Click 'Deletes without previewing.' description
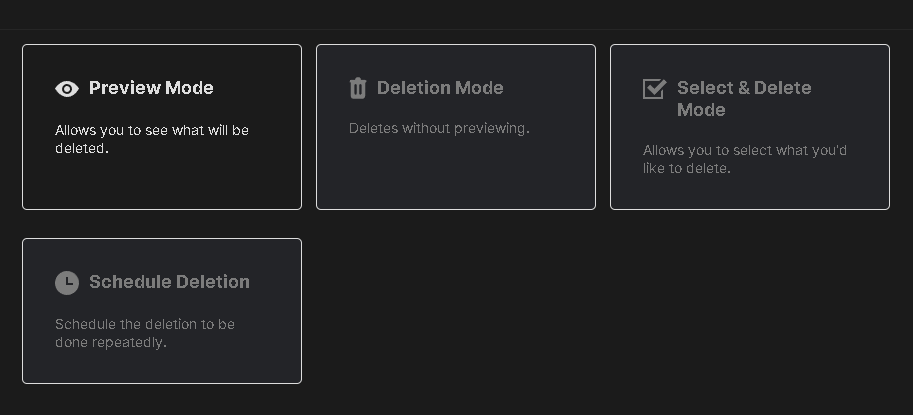Image resolution: width=913 pixels, height=415 pixels. [439, 129]
